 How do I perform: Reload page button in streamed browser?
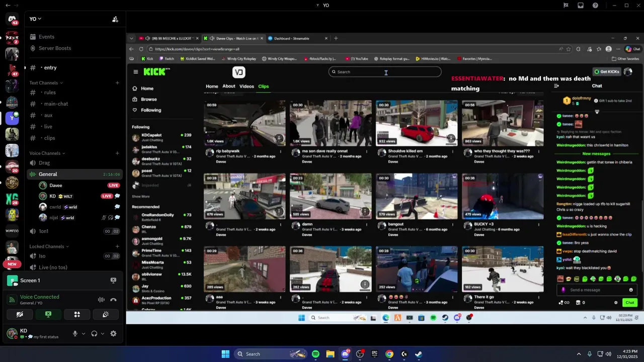tap(140, 49)
